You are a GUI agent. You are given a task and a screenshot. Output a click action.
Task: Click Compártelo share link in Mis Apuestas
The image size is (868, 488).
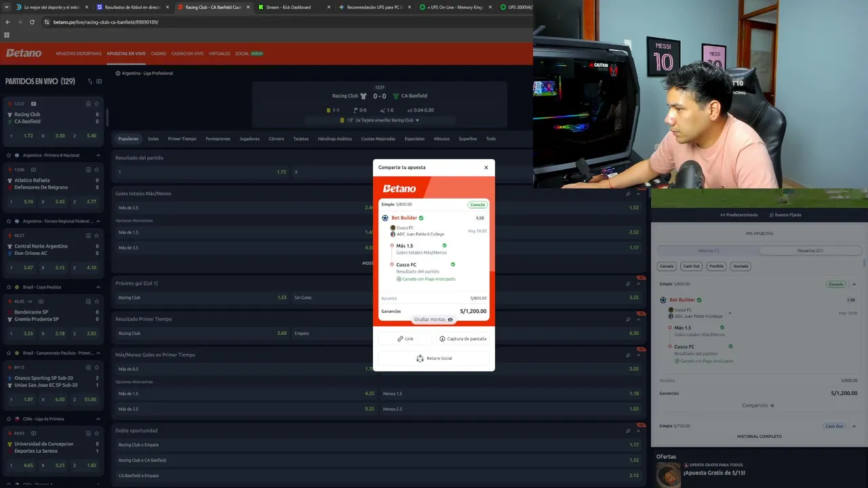point(758,405)
